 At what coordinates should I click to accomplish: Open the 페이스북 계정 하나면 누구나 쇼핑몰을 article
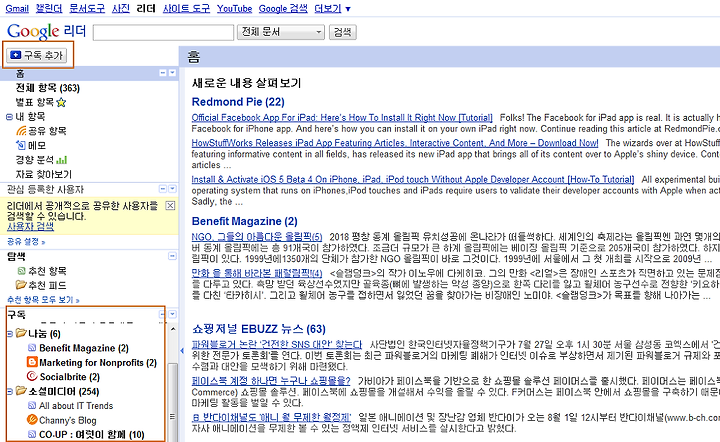click(x=271, y=381)
